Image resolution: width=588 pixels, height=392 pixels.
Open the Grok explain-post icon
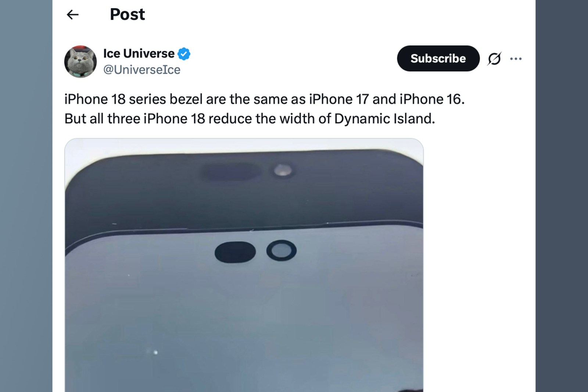494,58
